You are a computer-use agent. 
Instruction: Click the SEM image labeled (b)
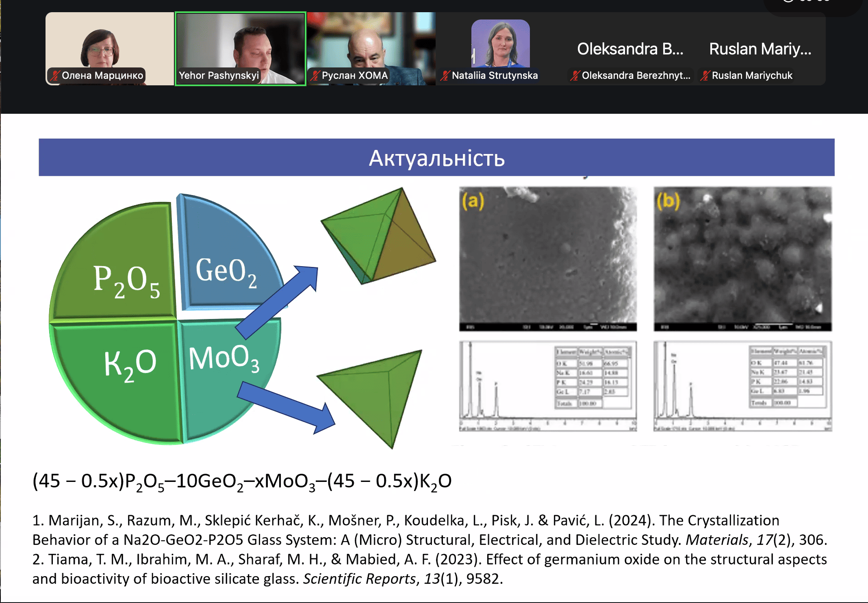742,258
